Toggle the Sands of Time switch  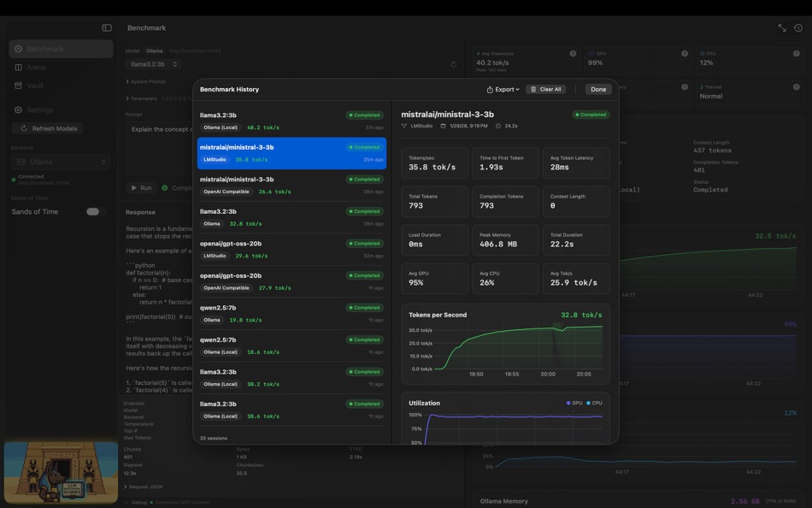coord(93,211)
